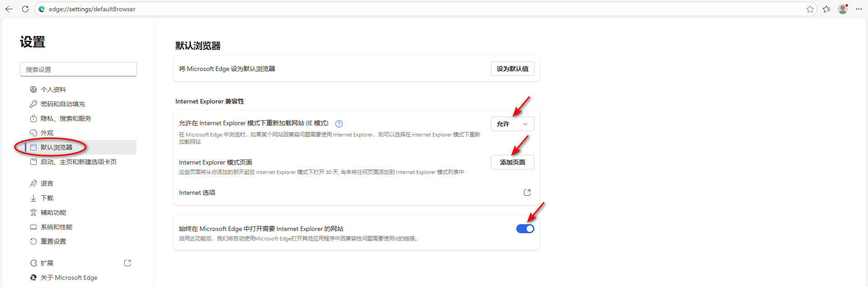Switch to 启动、主页和新建选项卡页 section
The image size is (868, 287).
click(x=78, y=162)
